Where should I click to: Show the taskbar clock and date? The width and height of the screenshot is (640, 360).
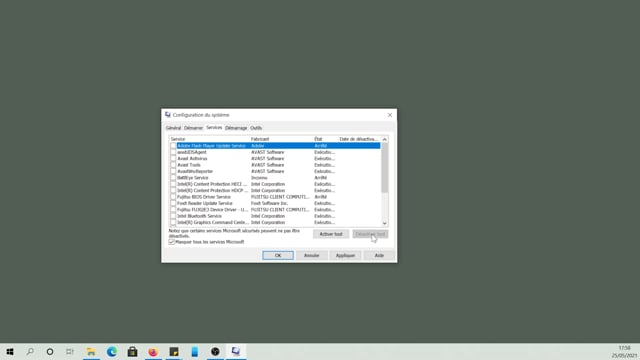coord(624,352)
